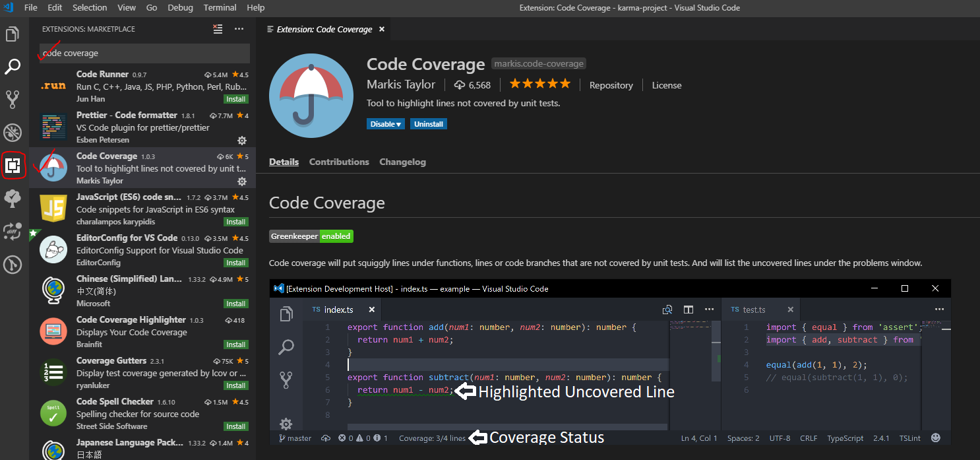Open the Selection menu
The height and width of the screenshot is (460, 980).
click(90, 8)
